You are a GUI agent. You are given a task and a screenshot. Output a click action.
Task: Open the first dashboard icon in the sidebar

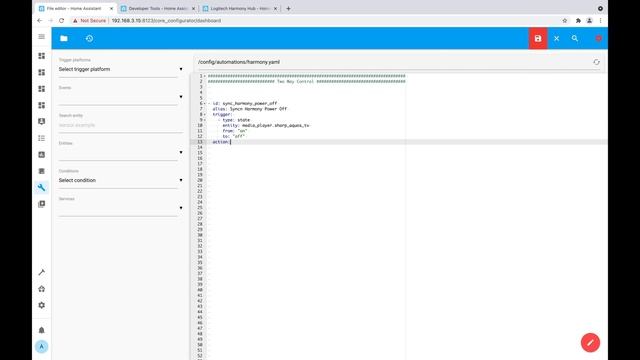click(x=42, y=56)
